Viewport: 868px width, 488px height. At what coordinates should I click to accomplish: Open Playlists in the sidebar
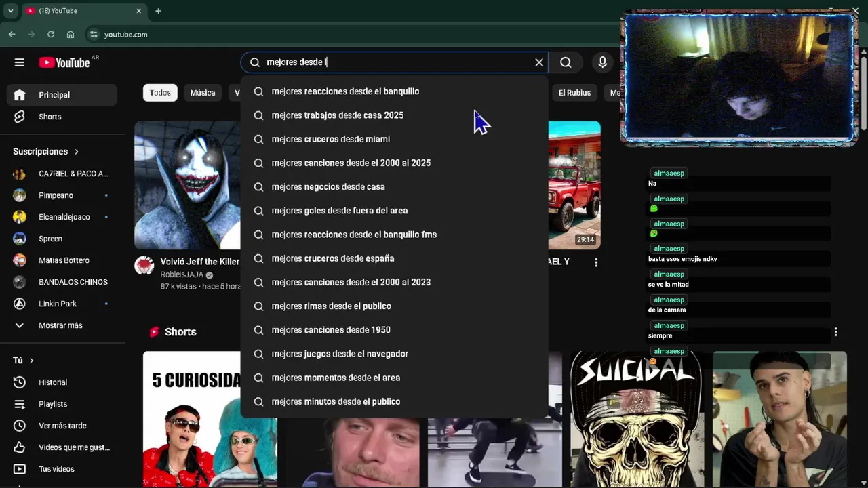[62, 404]
